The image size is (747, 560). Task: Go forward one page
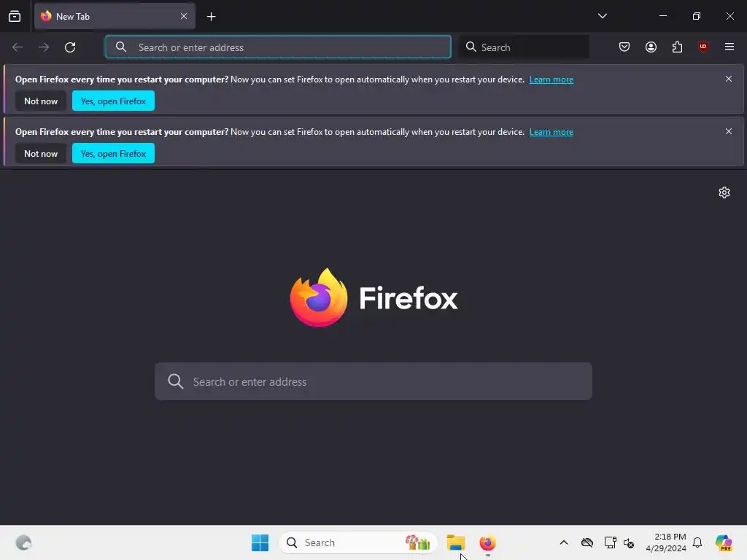point(44,47)
